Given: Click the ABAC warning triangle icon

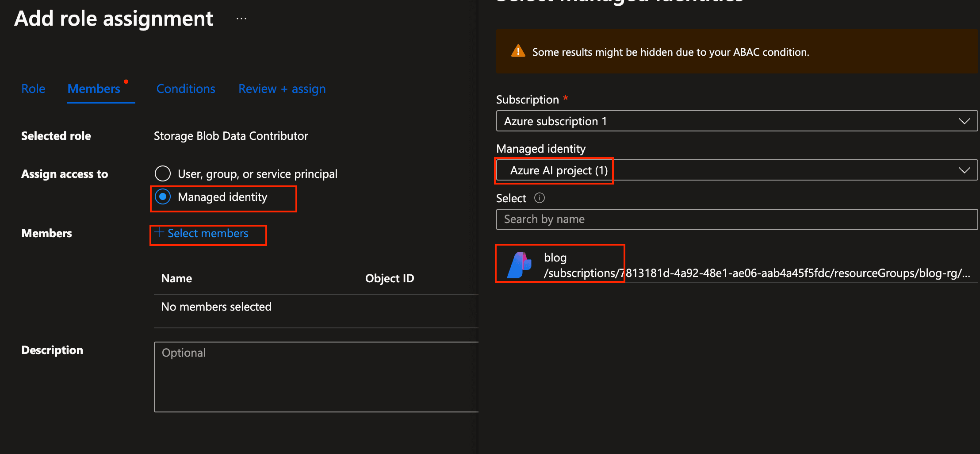Looking at the screenshot, I should tap(518, 51).
